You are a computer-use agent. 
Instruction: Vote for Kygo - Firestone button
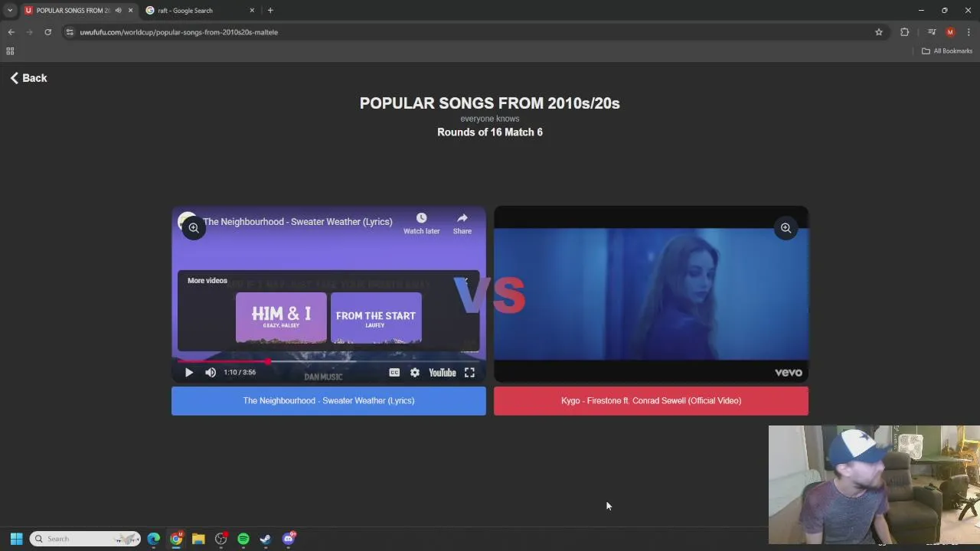point(651,401)
